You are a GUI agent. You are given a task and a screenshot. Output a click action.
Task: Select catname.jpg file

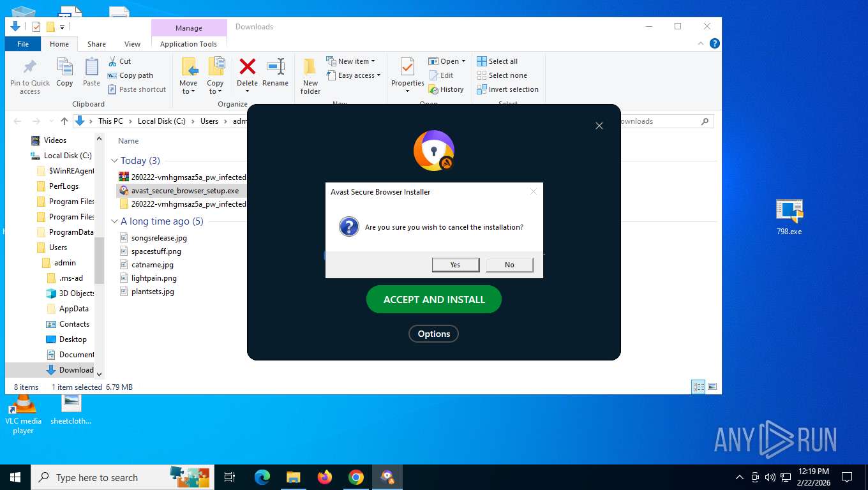(153, 264)
